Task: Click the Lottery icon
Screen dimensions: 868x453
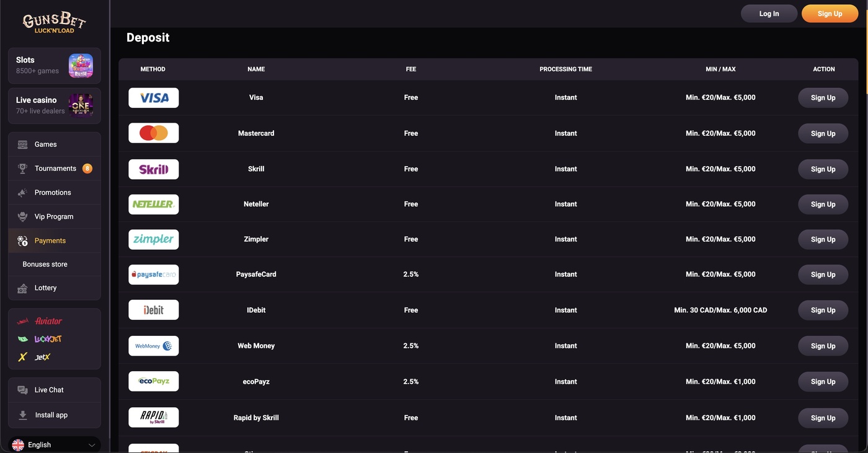Action: [23, 288]
